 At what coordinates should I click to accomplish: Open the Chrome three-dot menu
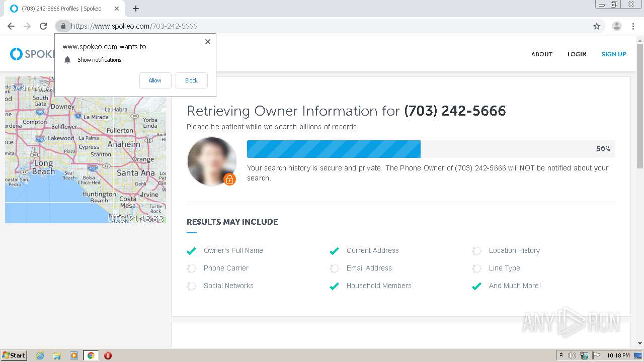pos(633,26)
